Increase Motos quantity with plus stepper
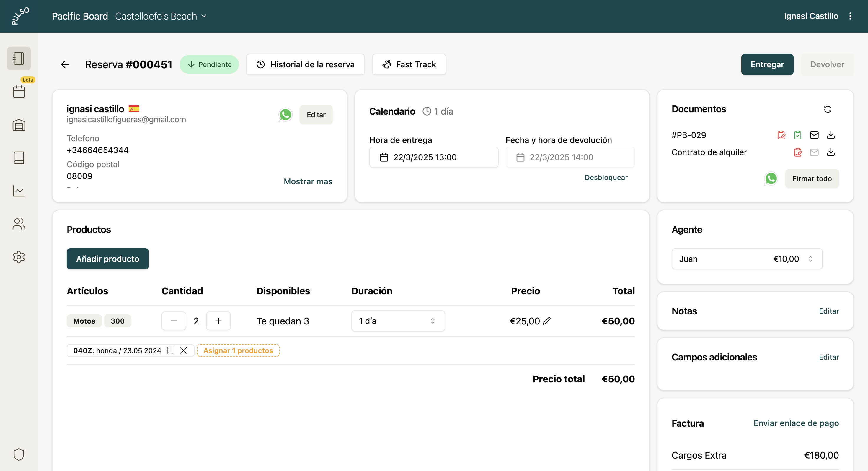 pyautogui.click(x=218, y=321)
